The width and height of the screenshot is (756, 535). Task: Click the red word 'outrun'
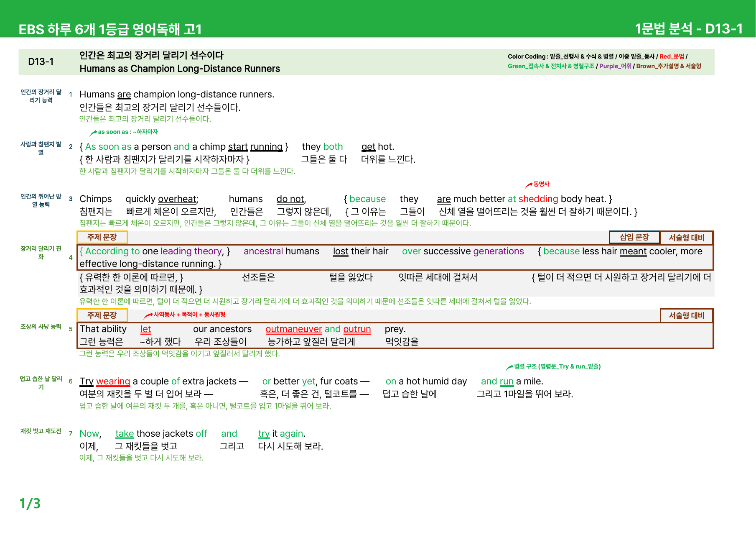(x=357, y=330)
